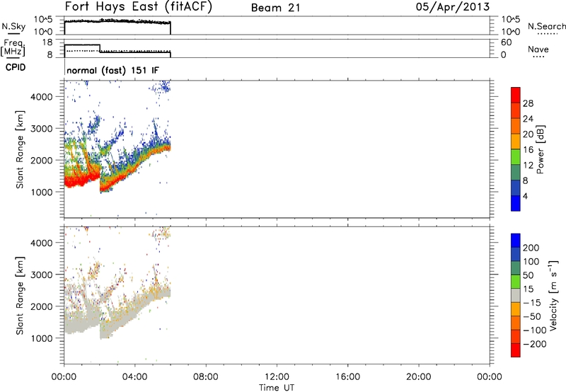Click the '12:00' time axis label
This screenshot has width=566, height=392.
[x=277, y=377]
